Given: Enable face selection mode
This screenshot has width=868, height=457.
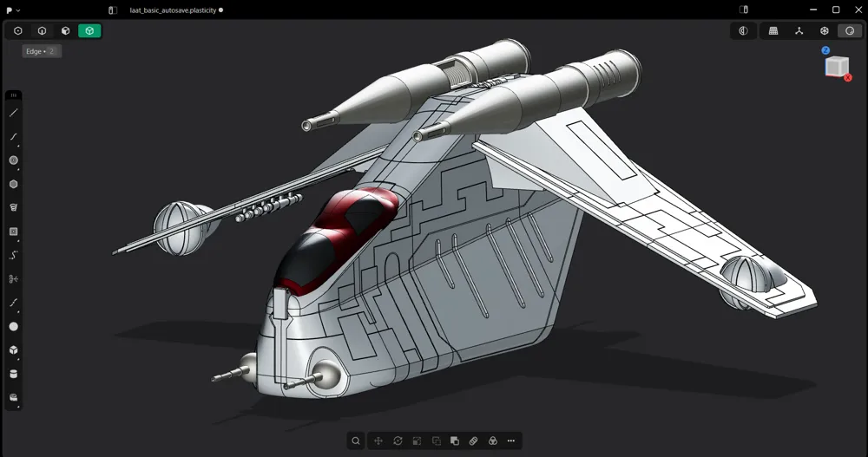Looking at the screenshot, I should (x=66, y=31).
